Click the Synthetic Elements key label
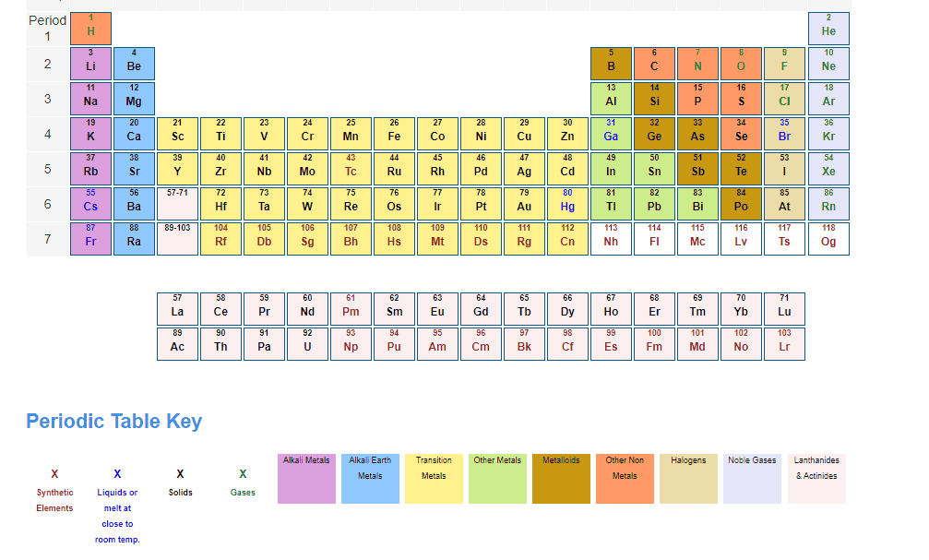 54,499
